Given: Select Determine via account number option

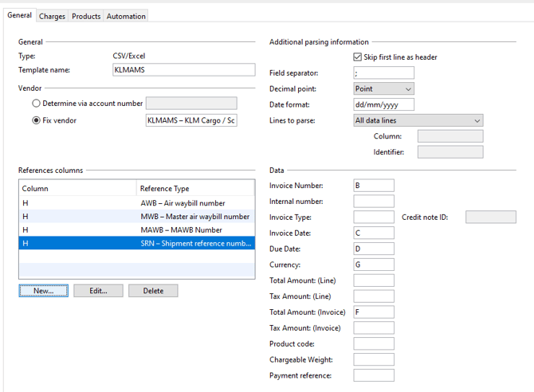Looking at the screenshot, I should click(x=36, y=104).
